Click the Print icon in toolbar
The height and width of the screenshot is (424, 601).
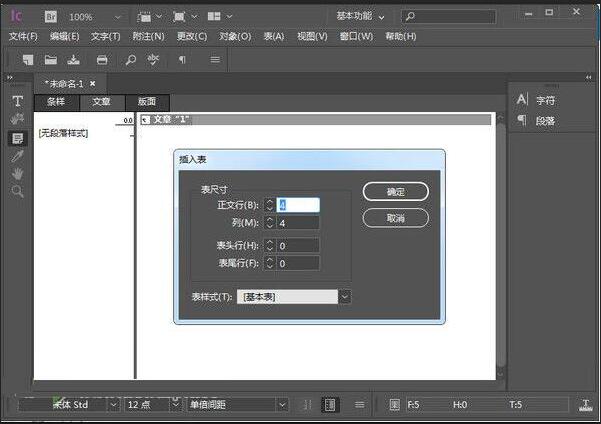pos(102,60)
